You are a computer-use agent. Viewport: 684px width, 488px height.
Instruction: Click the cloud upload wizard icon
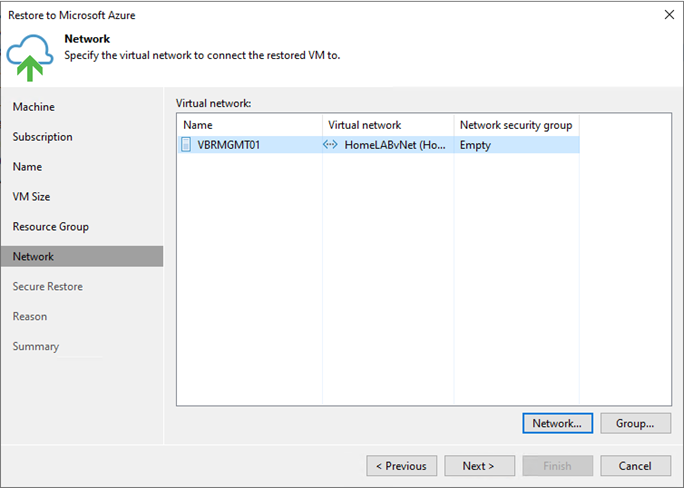pyautogui.click(x=30, y=58)
